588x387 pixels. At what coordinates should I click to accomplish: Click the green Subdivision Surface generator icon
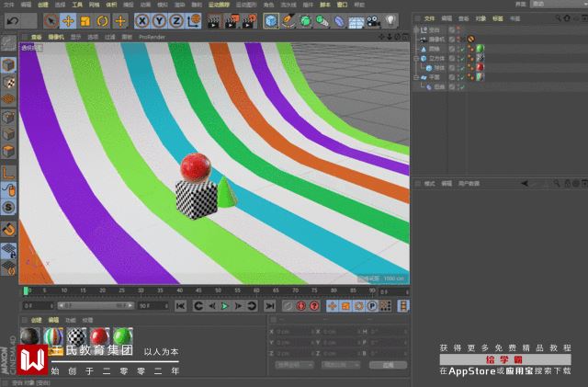click(x=305, y=21)
